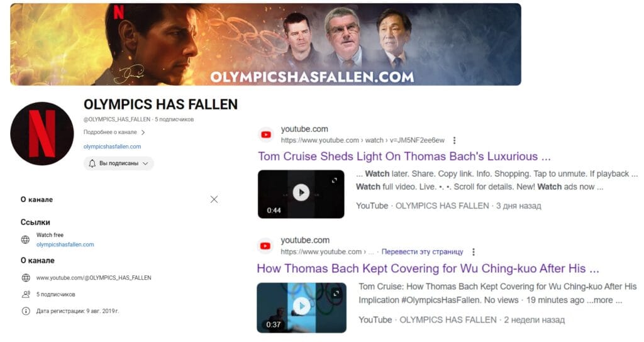Screen dimensions: 644x342
Task: Open three-dot menu for first search result
Action: (x=454, y=140)
